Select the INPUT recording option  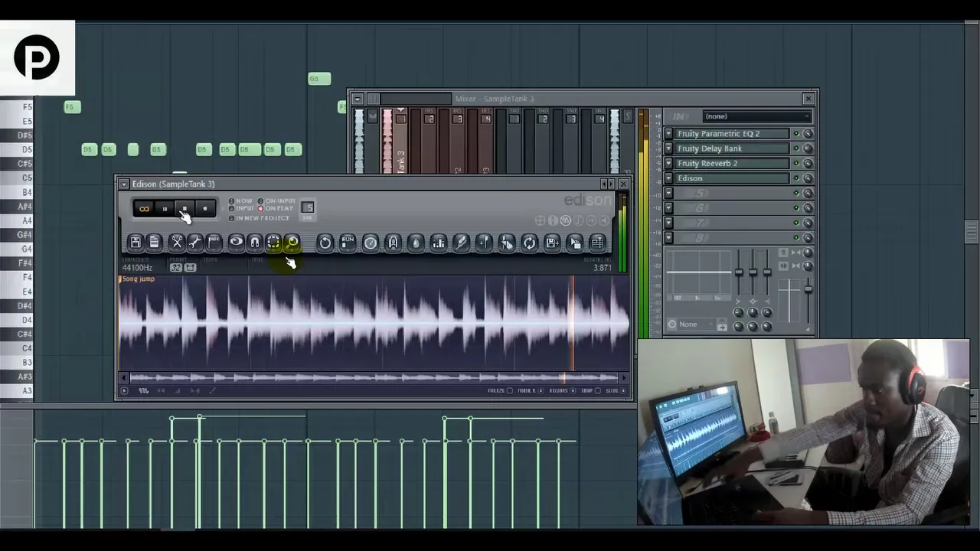241,208
